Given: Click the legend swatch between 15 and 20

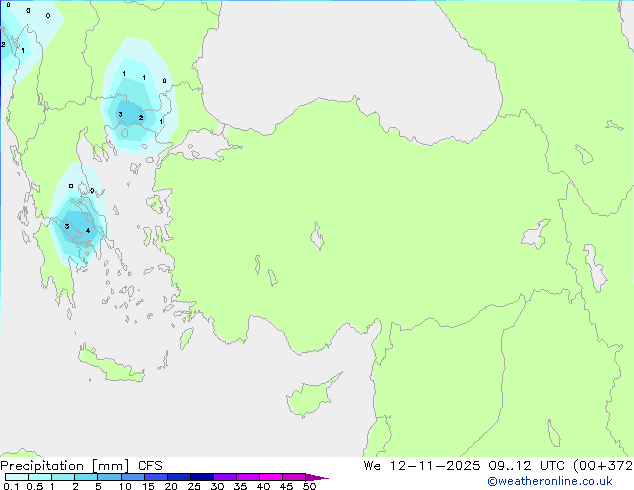Looking at the screenshot, I should (156, 477).
